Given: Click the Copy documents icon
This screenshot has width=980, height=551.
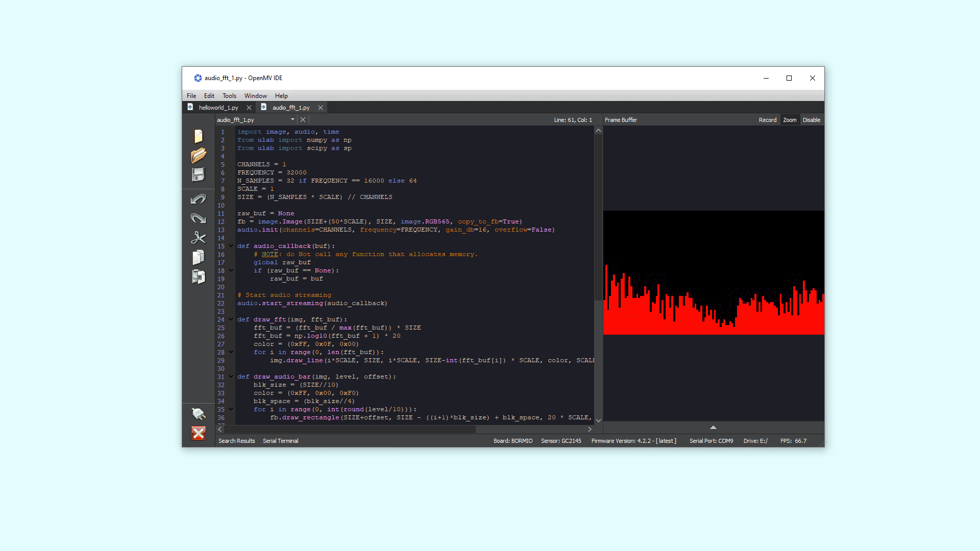Looking at the screenshot, I should coord(199,257).
